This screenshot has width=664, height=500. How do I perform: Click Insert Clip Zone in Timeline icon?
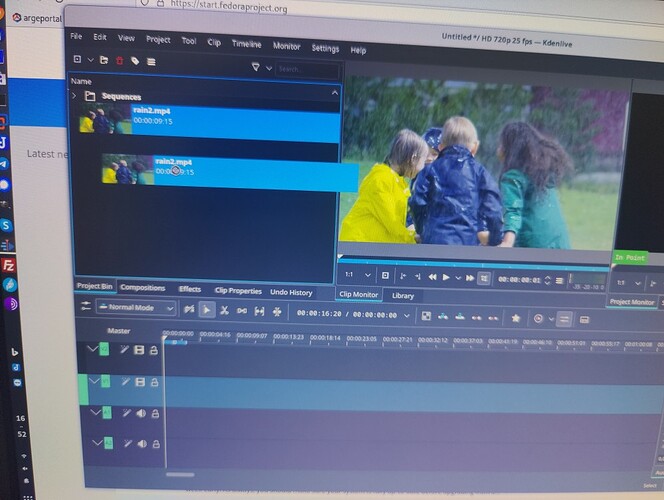pos(443,316)
